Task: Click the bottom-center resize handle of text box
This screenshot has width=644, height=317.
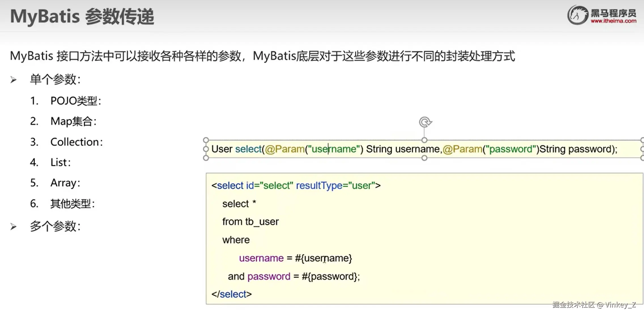Action: [x=424, y=158]
